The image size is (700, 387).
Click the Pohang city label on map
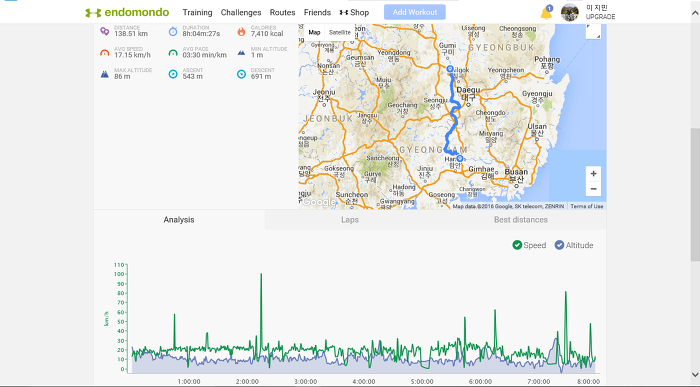pyautogui.click(x=547, y=62)
